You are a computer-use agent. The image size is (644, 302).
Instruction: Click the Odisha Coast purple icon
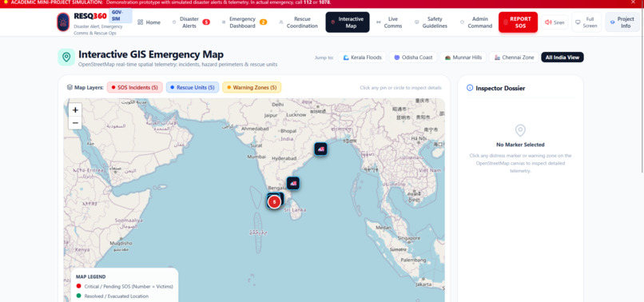click(397, 58)
